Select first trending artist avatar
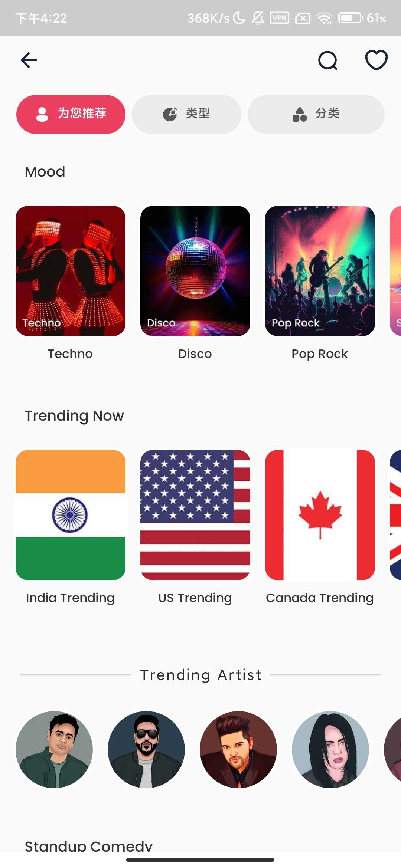Screen dimensions: 401x868 point(54,750)
